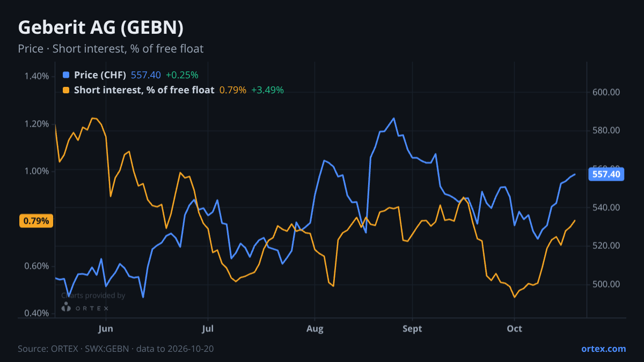Click the 0.79% short interest legend value
Screen dimensions: 644x362
tap(232, 90)
